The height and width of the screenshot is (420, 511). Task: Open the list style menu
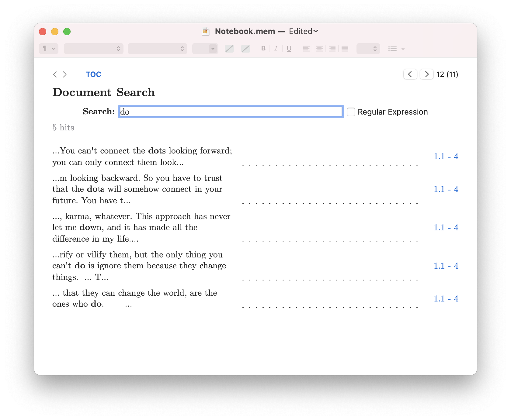396,49
